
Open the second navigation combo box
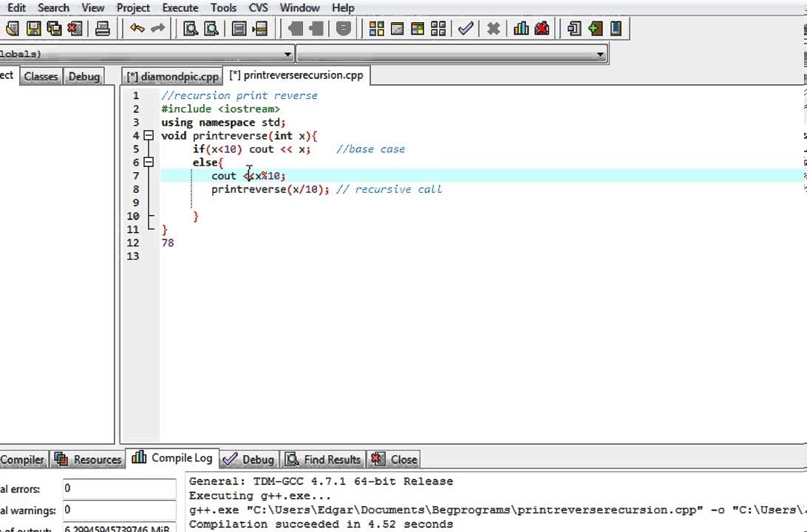point(600,53)
